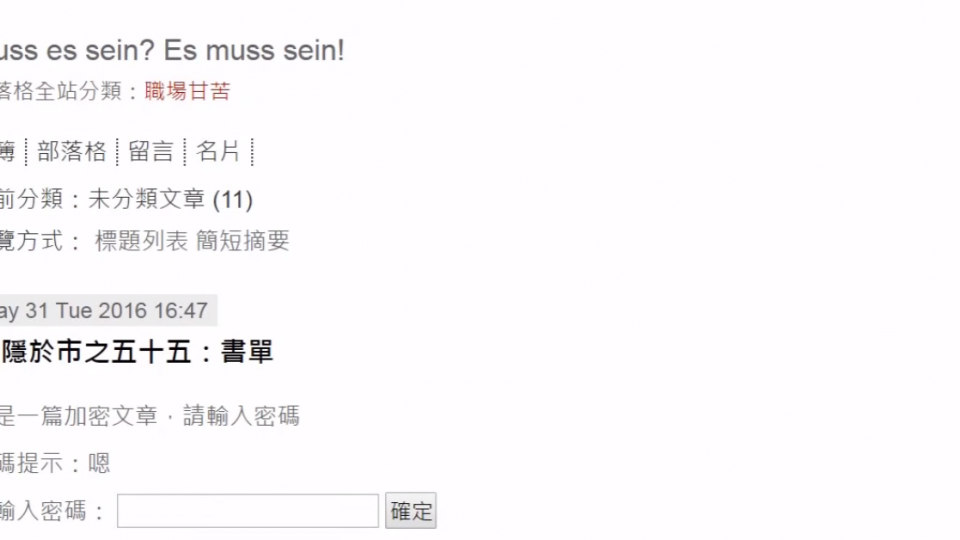
Task: Open the 留言 tab
Action: click(x=151, y=152)
